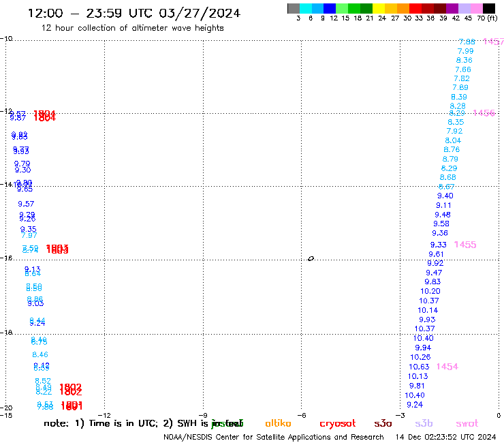Click the '7.92' wave height value

pyautogui.click(x=454, y=131)
